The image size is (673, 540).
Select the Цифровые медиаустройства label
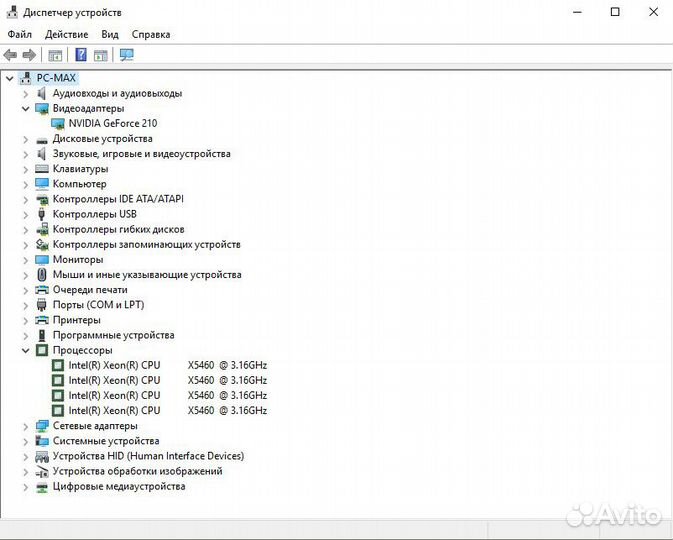click(119, 486)
